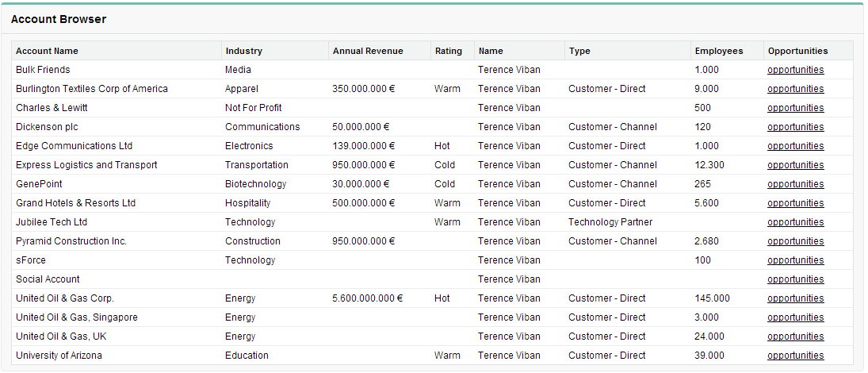Select the Dickenson plc account name
Image resolution: width=868 pixels, height=373 pixels.
(x=47, y=127)
